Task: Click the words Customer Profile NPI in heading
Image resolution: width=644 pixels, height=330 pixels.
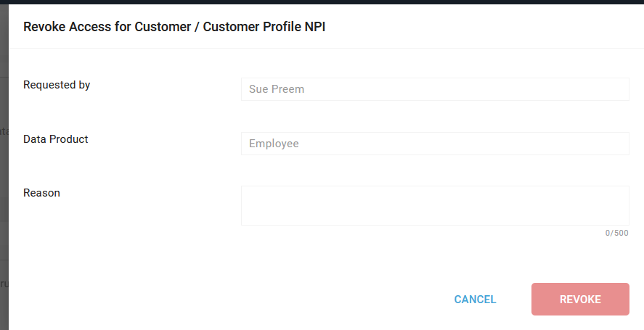Action: click(x=264, y=27)
